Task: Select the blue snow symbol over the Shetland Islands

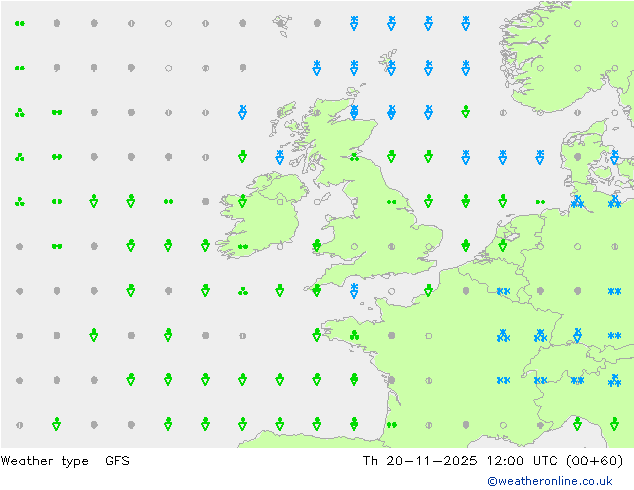Action: pyautogui.click(x=391, y=68)
